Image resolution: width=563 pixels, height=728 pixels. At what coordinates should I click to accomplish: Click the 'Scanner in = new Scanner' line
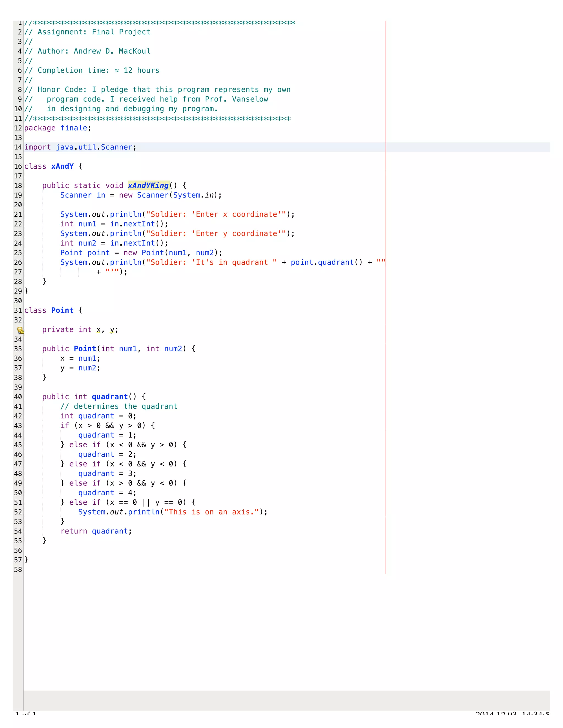click(141, 195)
